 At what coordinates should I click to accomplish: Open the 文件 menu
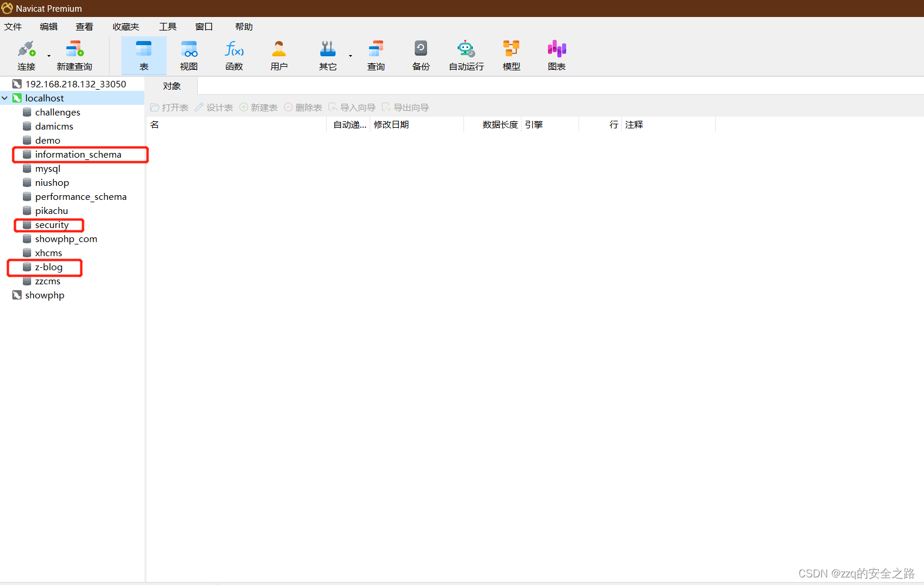coord(13,26)
